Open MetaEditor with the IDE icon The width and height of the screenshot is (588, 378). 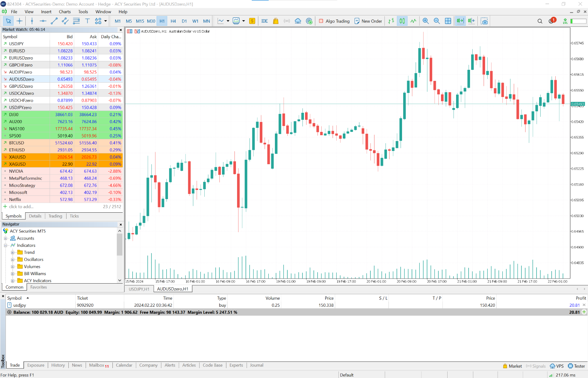pos(264,21)
